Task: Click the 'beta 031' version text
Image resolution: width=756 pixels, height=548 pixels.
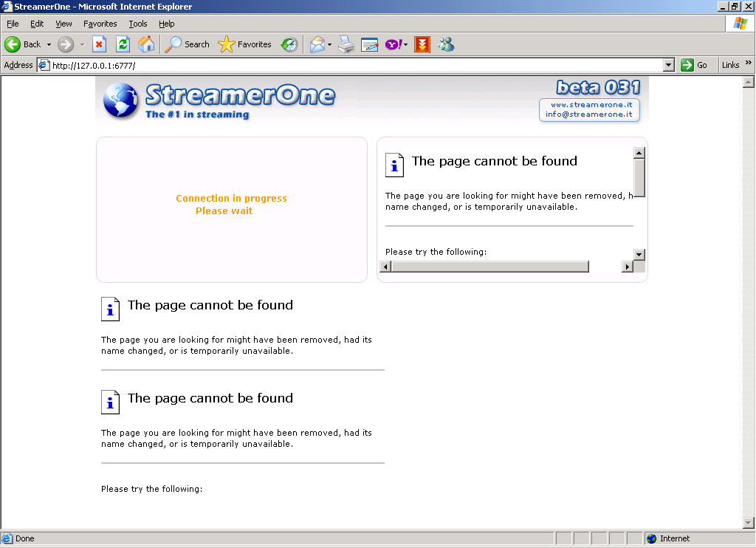Action: pos(598,87)
